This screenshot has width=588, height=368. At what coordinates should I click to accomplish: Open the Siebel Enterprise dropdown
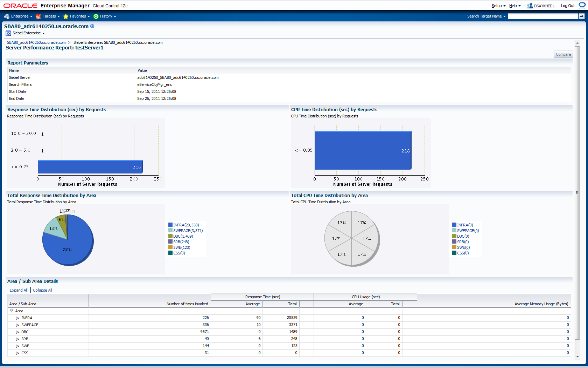pos(29,33)
